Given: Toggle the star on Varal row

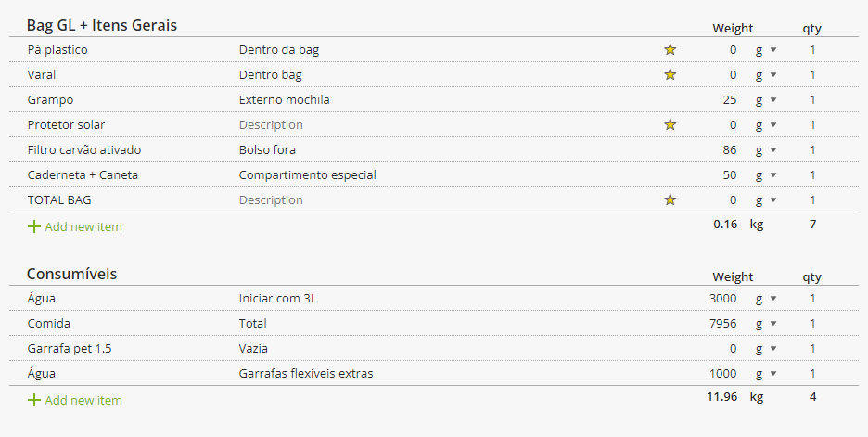Looking at the screenshot, I should click(x=670, y=74).
